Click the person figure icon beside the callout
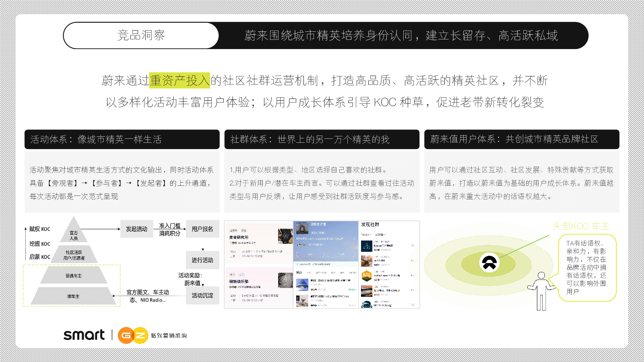 pyautogui.click(x=541, y=291)
